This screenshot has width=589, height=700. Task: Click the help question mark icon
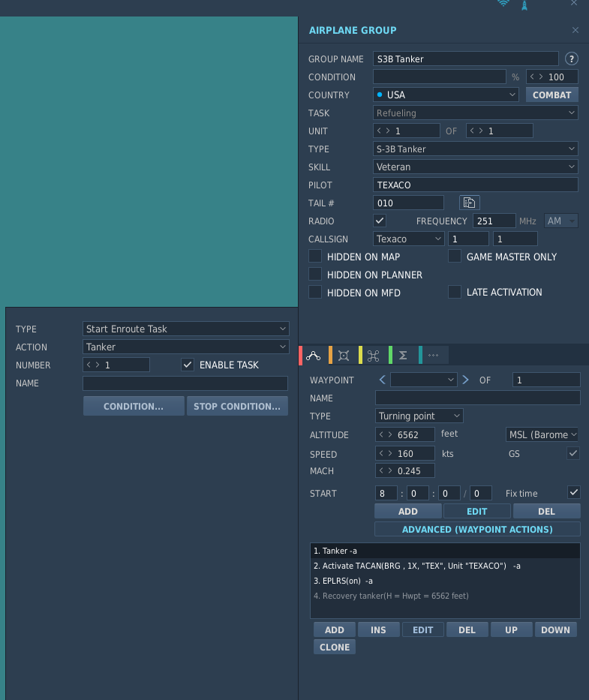coord(571,59)
